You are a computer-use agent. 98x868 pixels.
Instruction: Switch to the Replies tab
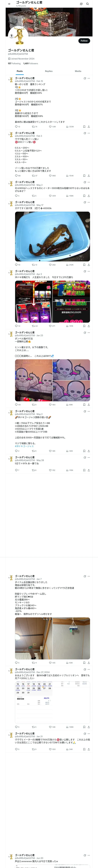click(49, 71)
